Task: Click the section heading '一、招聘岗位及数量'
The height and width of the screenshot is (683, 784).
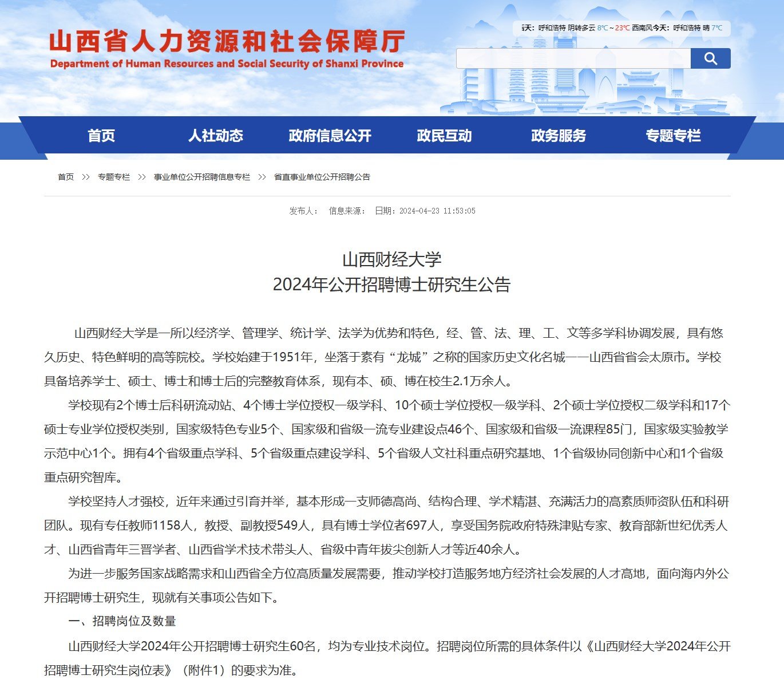Action: pyautogui.click(x=122, y=621)
